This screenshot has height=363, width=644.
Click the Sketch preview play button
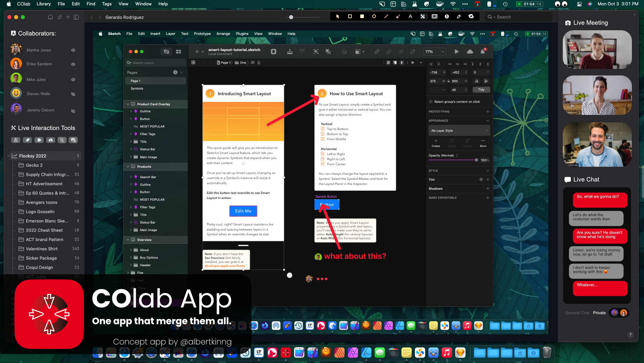(457, 52)
